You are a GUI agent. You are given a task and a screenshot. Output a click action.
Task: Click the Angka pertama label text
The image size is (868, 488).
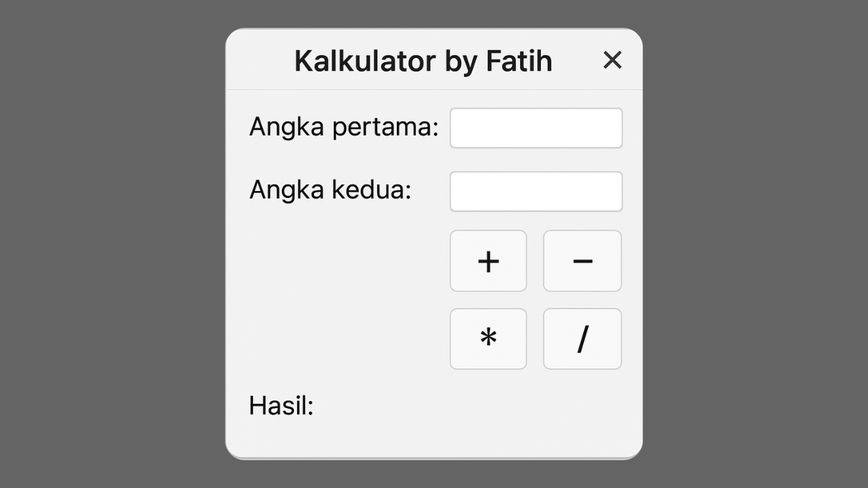[344, 127]
